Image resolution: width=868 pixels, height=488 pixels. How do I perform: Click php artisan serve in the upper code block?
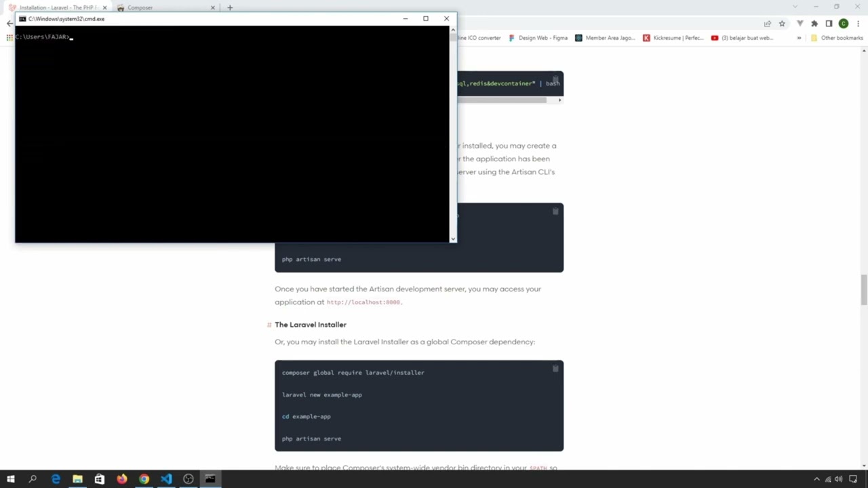[312, 259]
